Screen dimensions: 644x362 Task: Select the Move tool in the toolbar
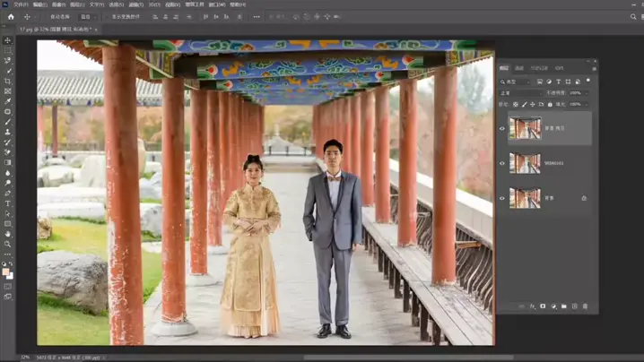tap(8, 40)
